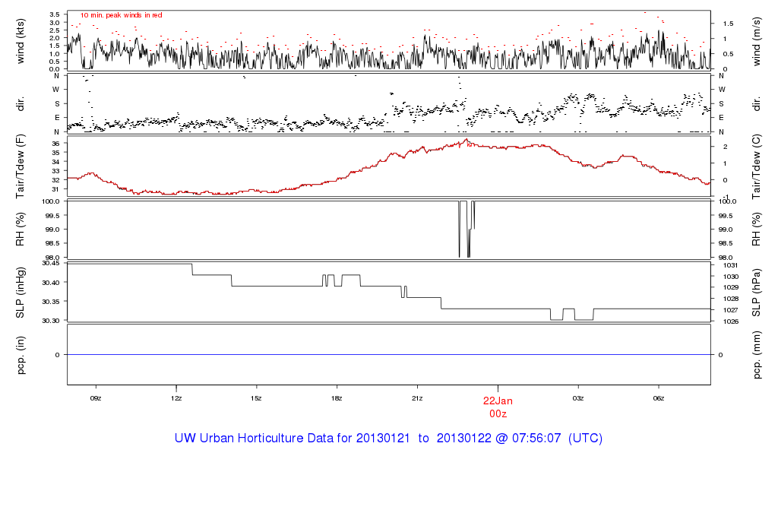Screen dimensions: 778x532
Task: Click the left 'RH (%)' axis label
Action: tap(21, 230)
